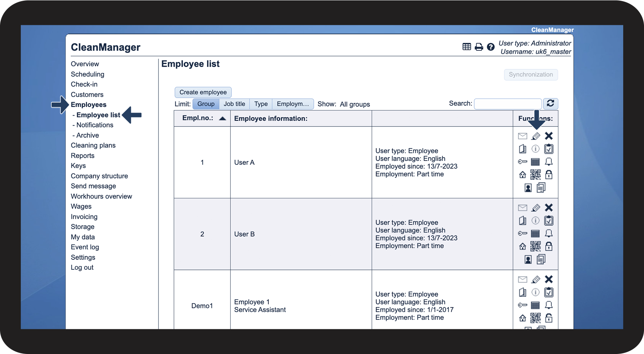Image resolution: width=644 pixels, height=354 pixels.
Task: Go to Check-in in the sidebar
Action: click(84, 84)
